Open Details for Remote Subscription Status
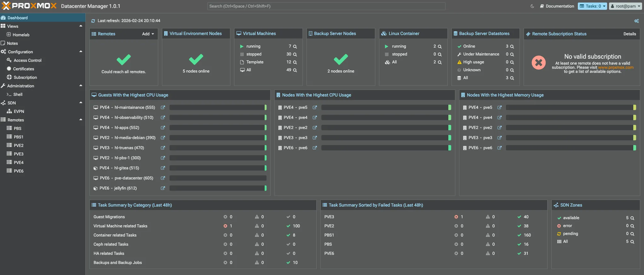Screen dimensions: 644x275 [x=630, y=34]
